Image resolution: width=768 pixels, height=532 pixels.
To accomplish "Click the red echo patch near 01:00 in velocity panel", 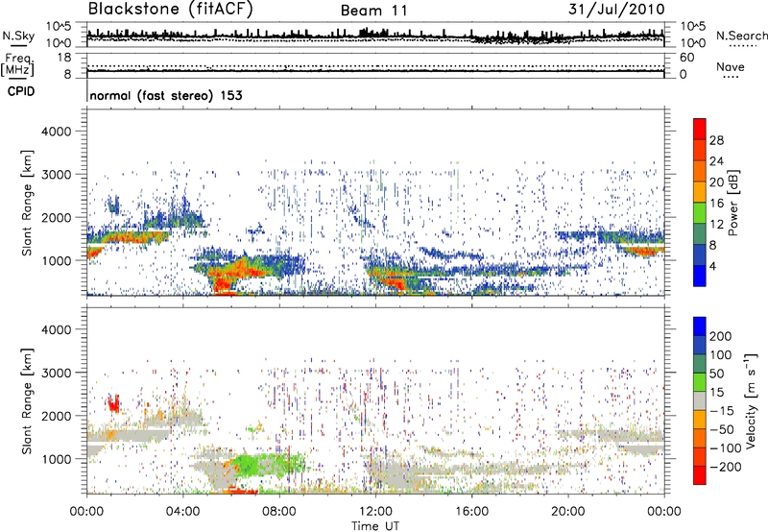I will pos(113,404).
